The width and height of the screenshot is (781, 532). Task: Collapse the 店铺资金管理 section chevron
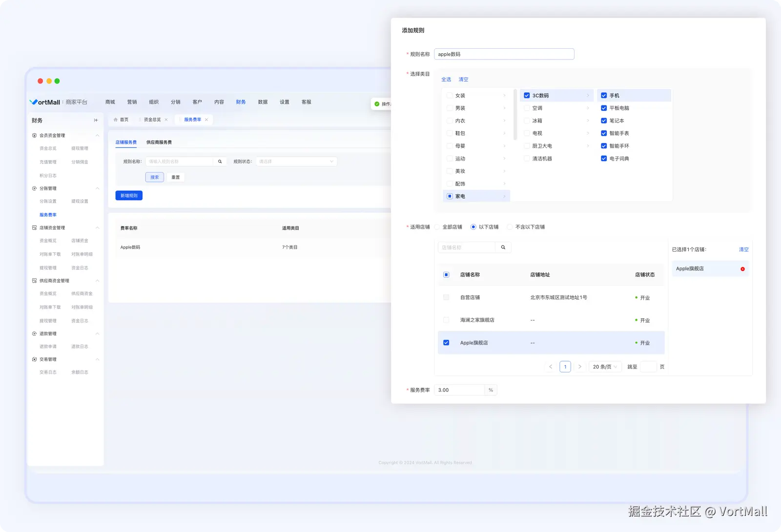point(97,227)
